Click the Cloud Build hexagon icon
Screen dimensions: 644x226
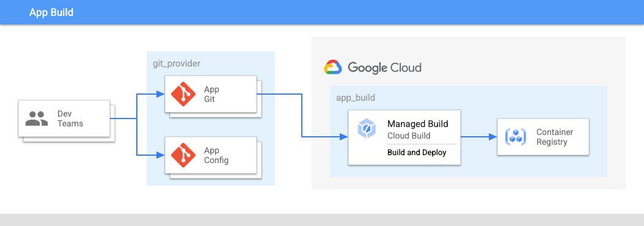365,129
